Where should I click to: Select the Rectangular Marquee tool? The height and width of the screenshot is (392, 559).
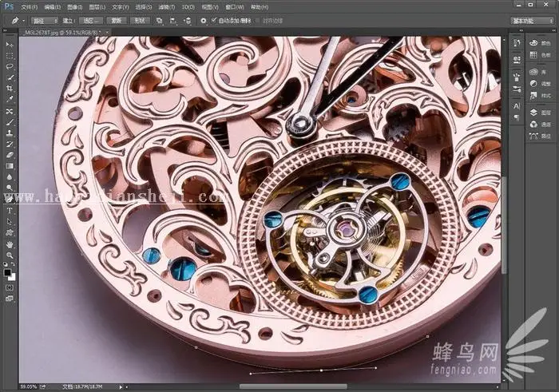click(10, 56)
